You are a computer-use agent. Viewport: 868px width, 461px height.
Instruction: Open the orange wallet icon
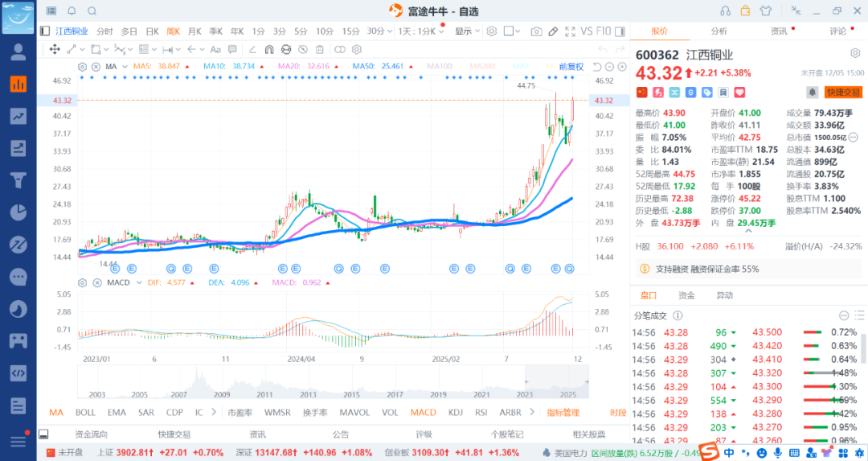pyautogui.click(x=746, y=10)
